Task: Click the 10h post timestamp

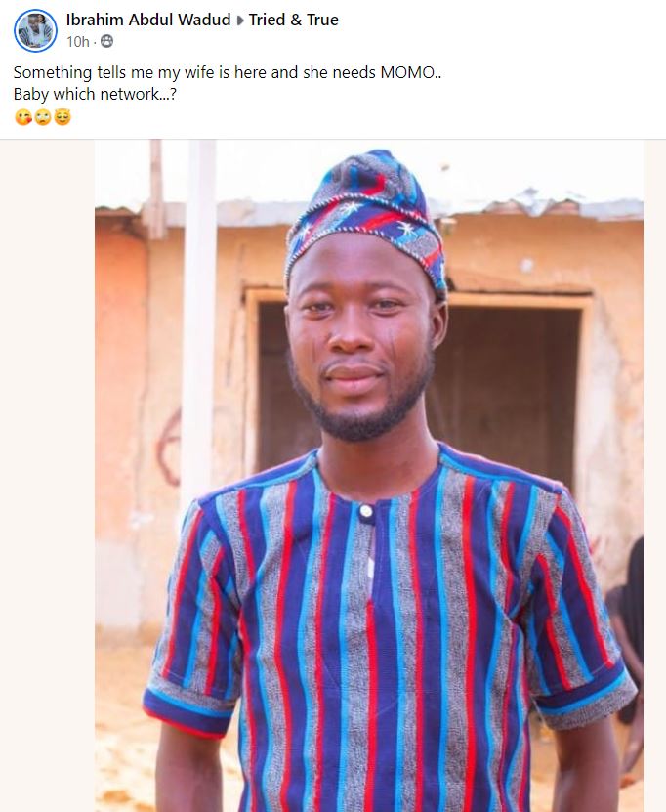Action: pos(77,41)
